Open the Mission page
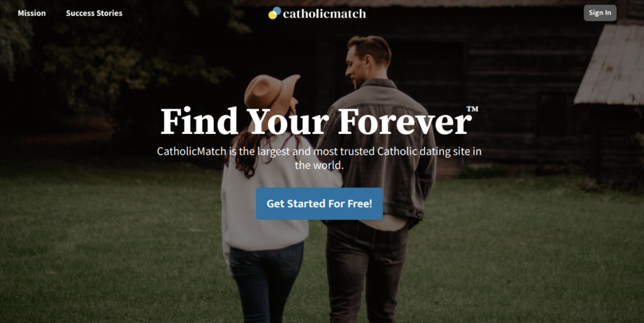Screen dimensions: 644x323 [31, 13]
